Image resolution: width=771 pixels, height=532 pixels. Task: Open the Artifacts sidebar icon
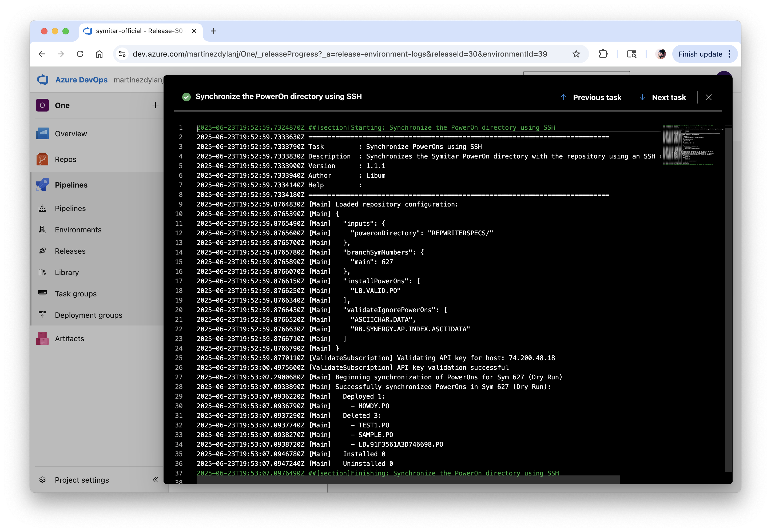42,338
